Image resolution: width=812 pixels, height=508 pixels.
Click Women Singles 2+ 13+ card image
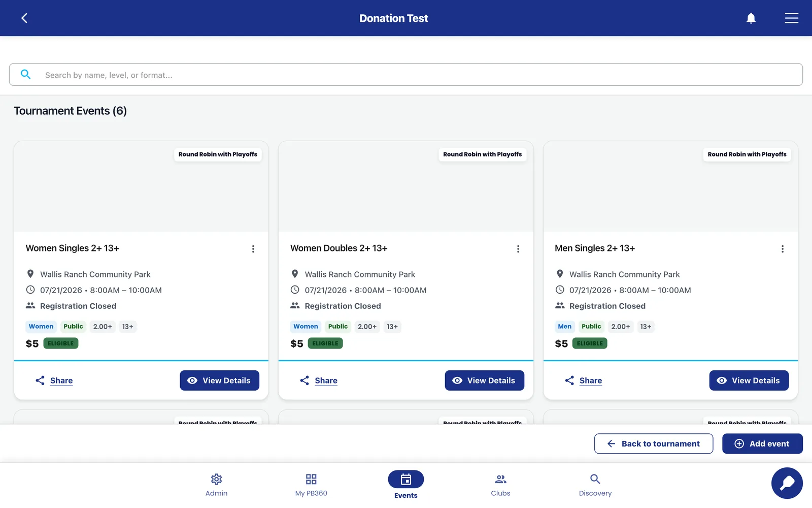[x=141, y=186]
